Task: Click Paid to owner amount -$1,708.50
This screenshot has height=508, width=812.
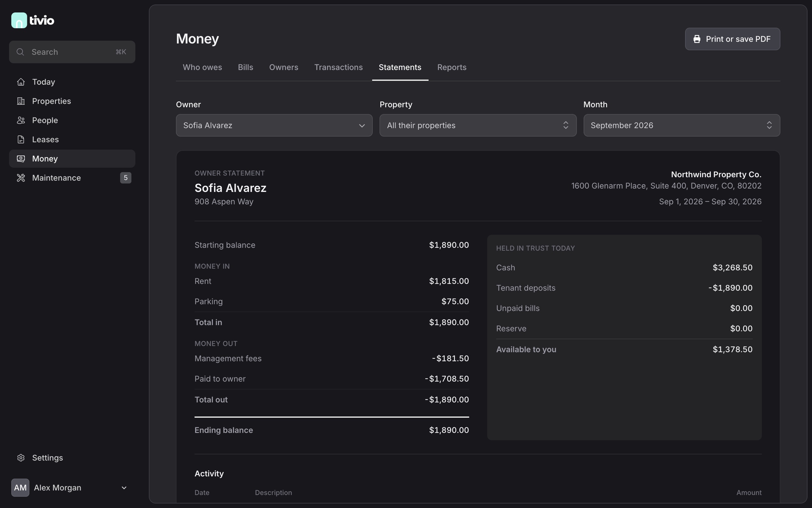Action: click(x=447, y=379)
